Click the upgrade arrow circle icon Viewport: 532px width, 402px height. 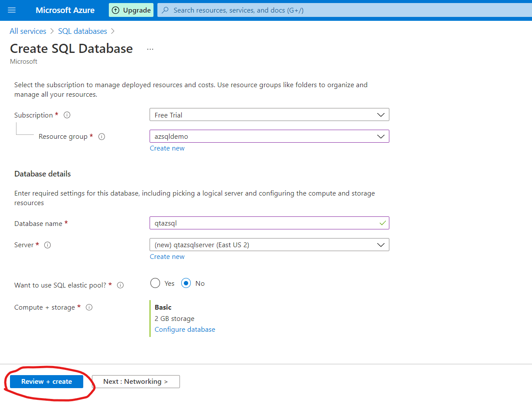(x=116, y=10)
